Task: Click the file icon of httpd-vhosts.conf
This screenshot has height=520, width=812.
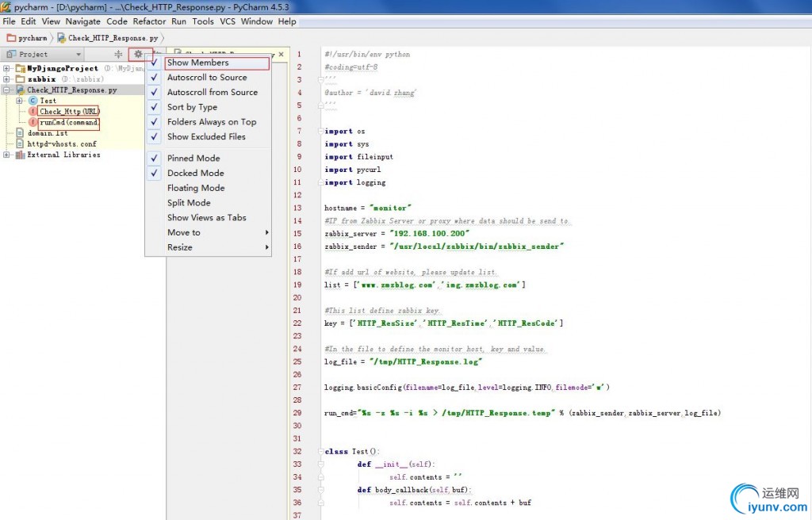Action: tap(20, 144)
